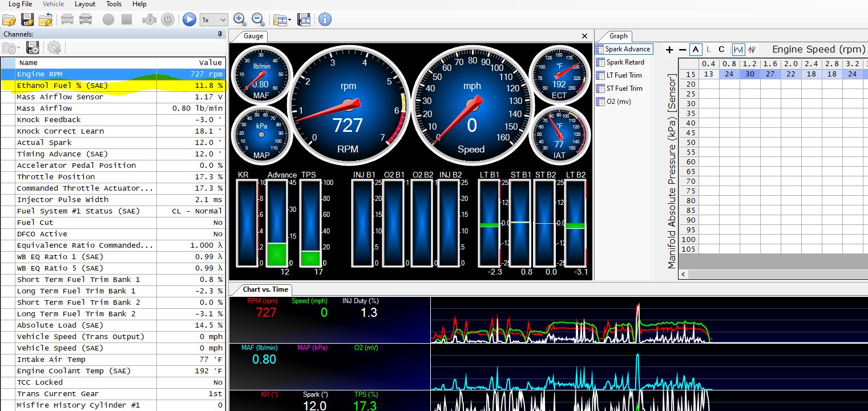Select the TCC Locked channel row
This screenshot has width=868, height=411.
tap(112, 382)
